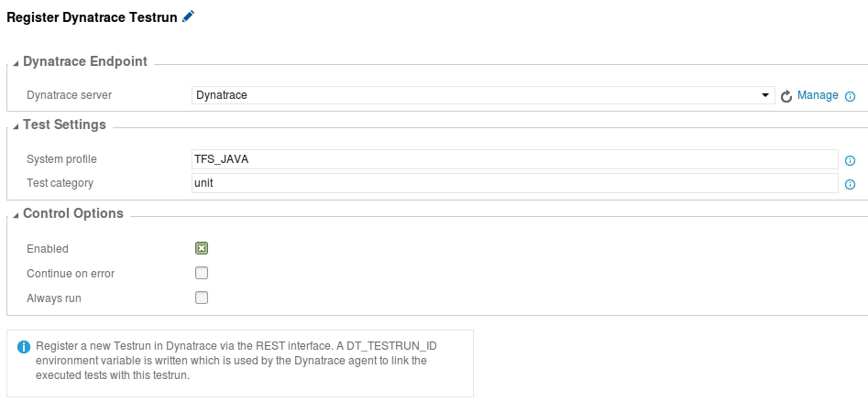Click the Test Settings header text
This screenshot has width=868, height=401.
[64, 125]
